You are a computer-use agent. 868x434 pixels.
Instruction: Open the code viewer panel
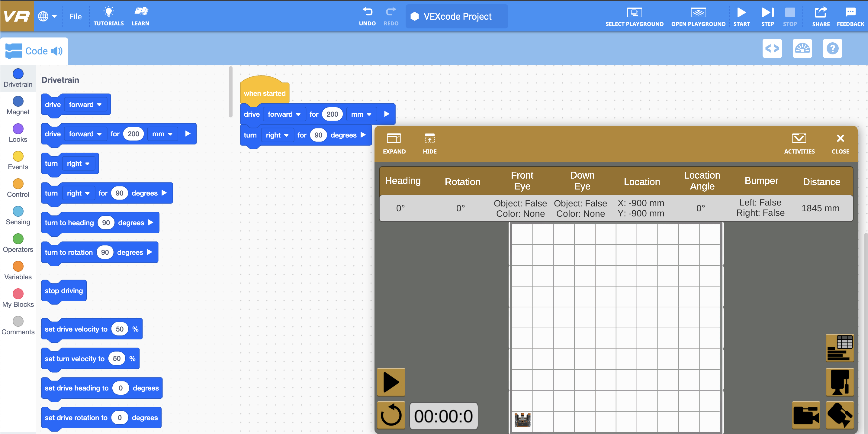[x=772, y=48]
